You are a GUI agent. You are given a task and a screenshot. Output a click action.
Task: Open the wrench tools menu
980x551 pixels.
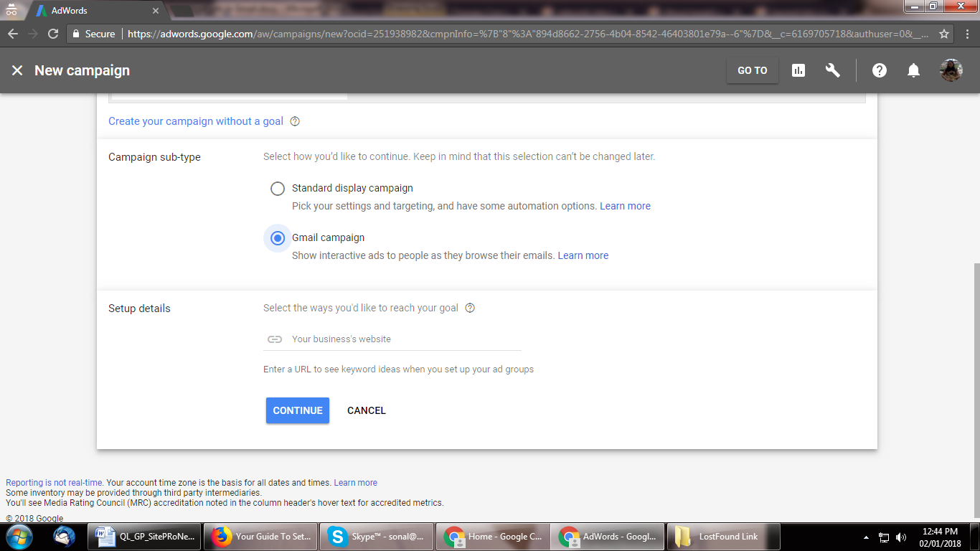click(x=833, y=70)
